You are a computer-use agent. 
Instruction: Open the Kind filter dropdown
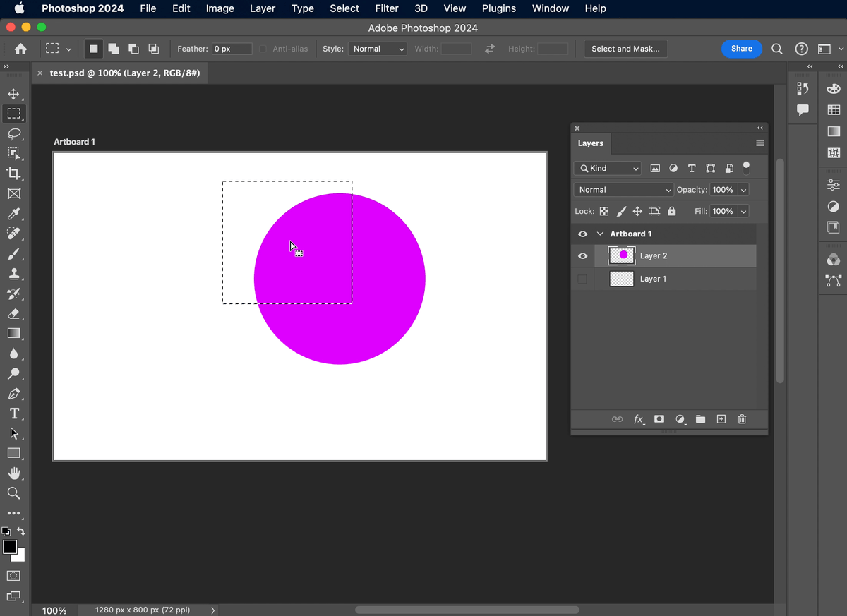pyautogui.click(x=608, y=169)
